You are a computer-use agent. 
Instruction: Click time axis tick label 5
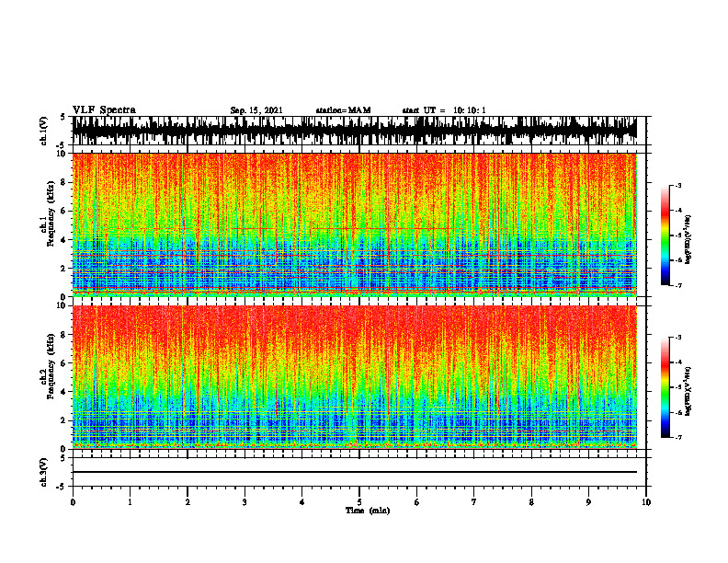point(359,502)
